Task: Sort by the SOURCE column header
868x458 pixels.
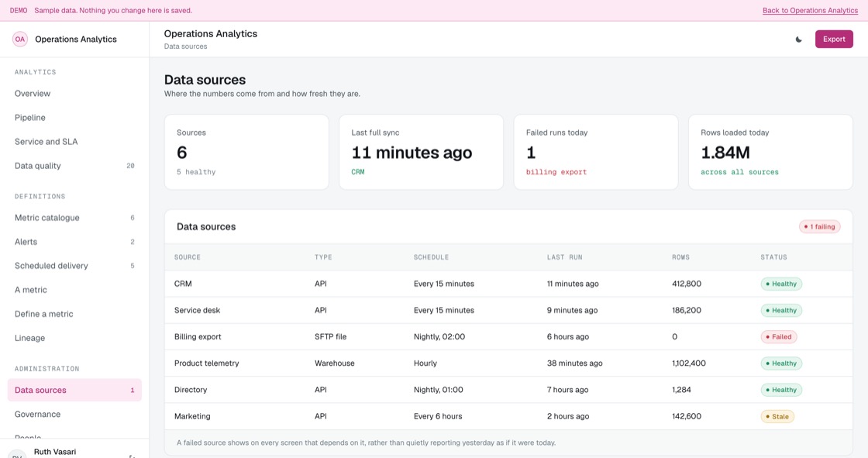Action: click(x=187, y=257)
